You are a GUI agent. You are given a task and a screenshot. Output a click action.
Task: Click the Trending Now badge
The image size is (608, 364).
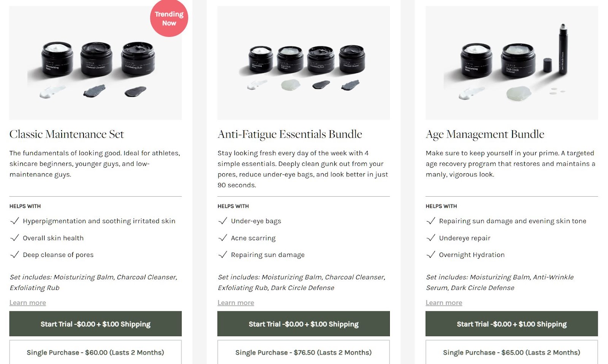coord(169,18)
